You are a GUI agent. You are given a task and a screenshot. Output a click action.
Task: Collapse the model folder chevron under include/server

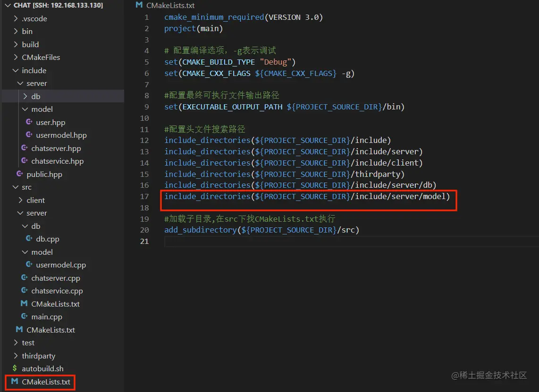pyautogui.click(x=25, y=109)
